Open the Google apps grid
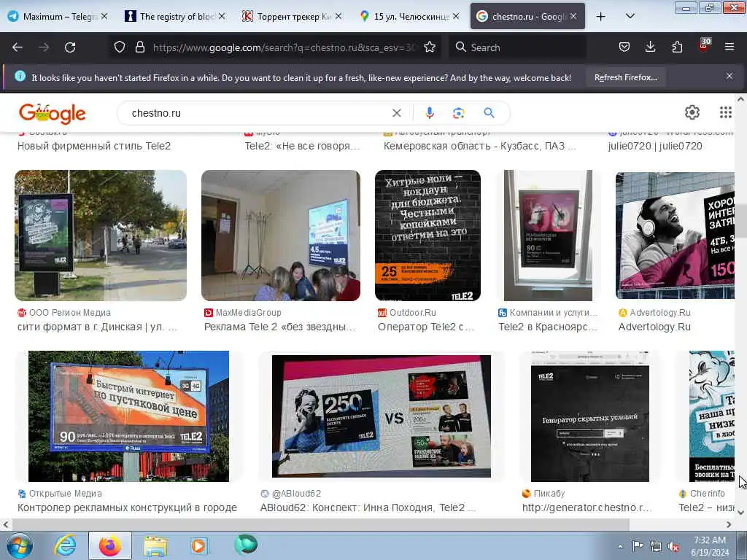 [x=725, y=112]
